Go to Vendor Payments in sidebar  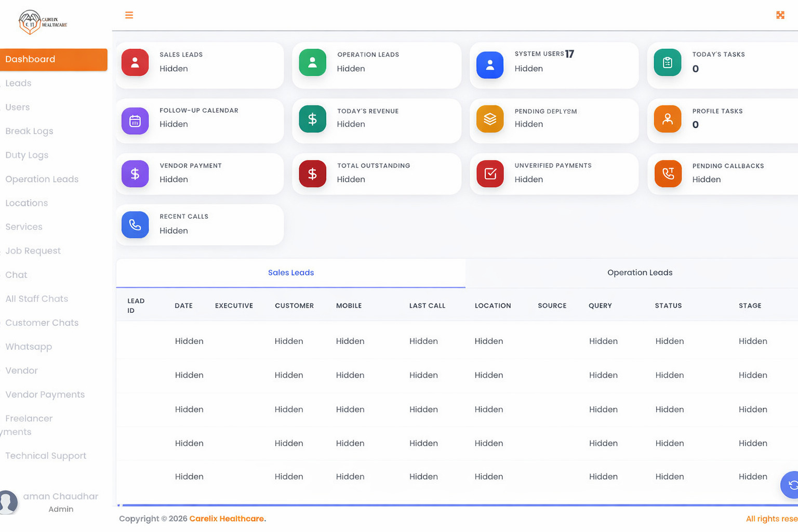(x=45, y=394)
